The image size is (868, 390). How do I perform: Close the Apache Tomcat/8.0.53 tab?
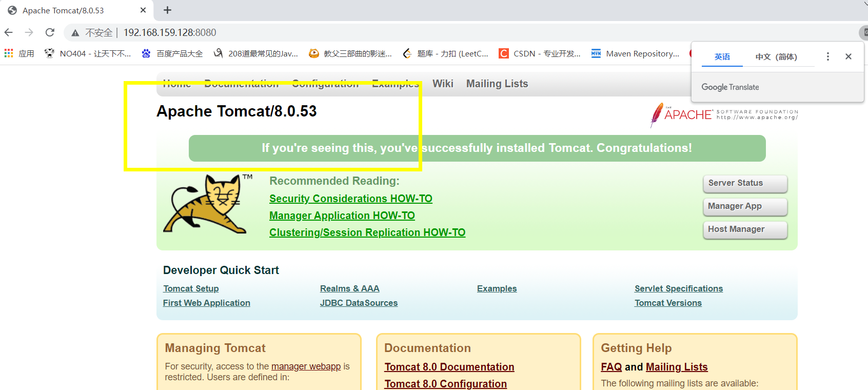(143, 10)
